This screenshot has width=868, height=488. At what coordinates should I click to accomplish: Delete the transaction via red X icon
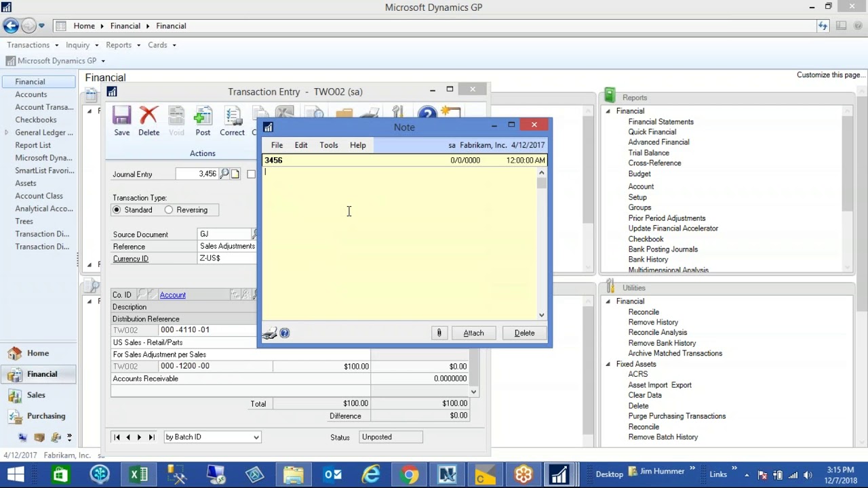(x=149, y=121)
